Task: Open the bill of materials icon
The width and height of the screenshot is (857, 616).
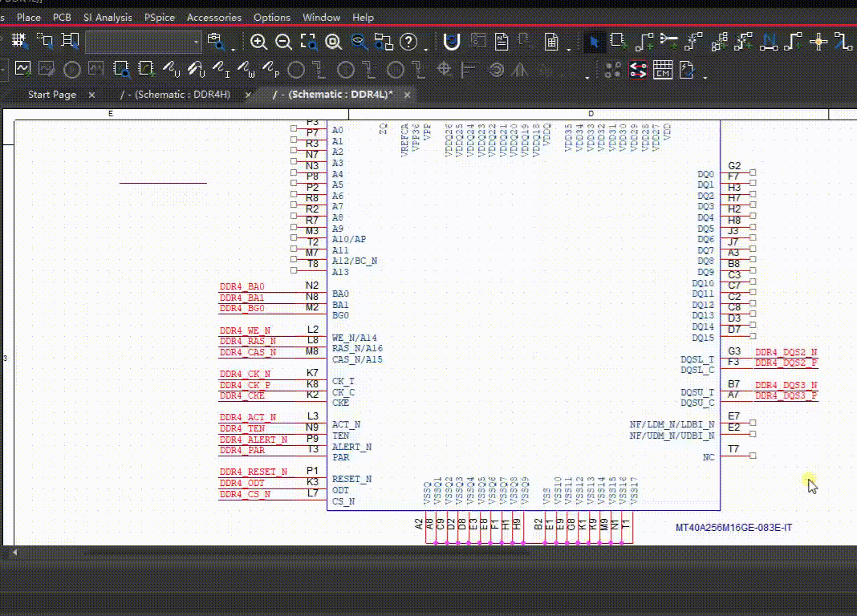Action: pos(551,42)
